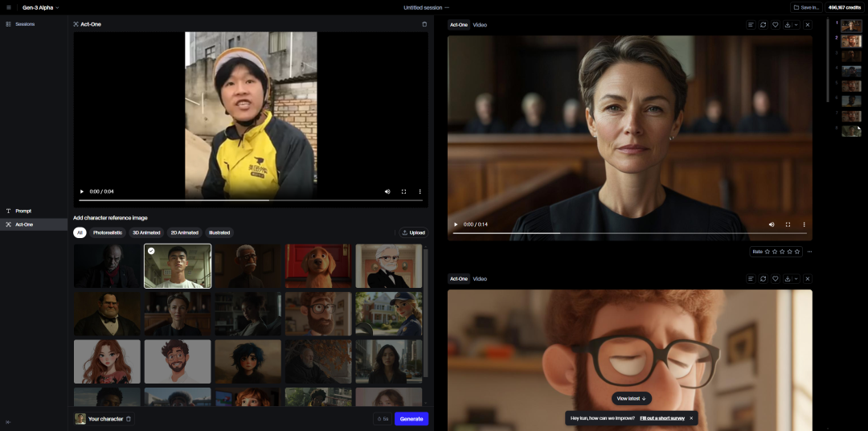The width and height of the screenshot is (868, 431).
Task: Pick the white-haired gentleman in tuxedo character
Action: pyautogui.click(x=389, y=266)
